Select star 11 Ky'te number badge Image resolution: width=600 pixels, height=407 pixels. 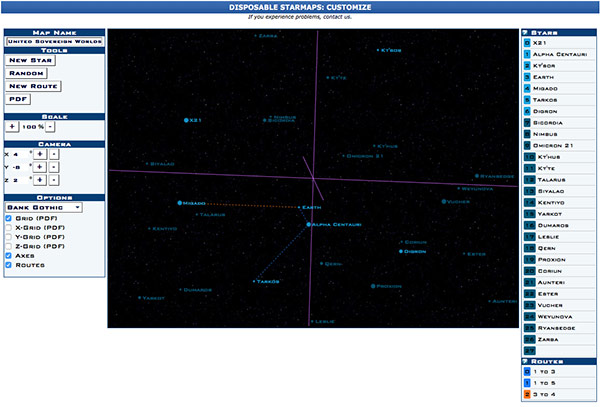coord(530,168)
